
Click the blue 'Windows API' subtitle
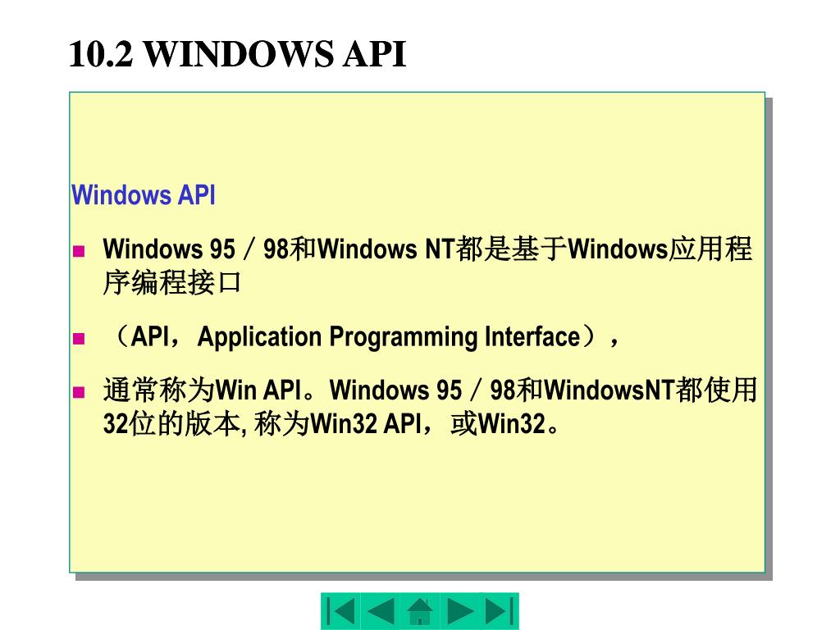[x=143, y=195]
